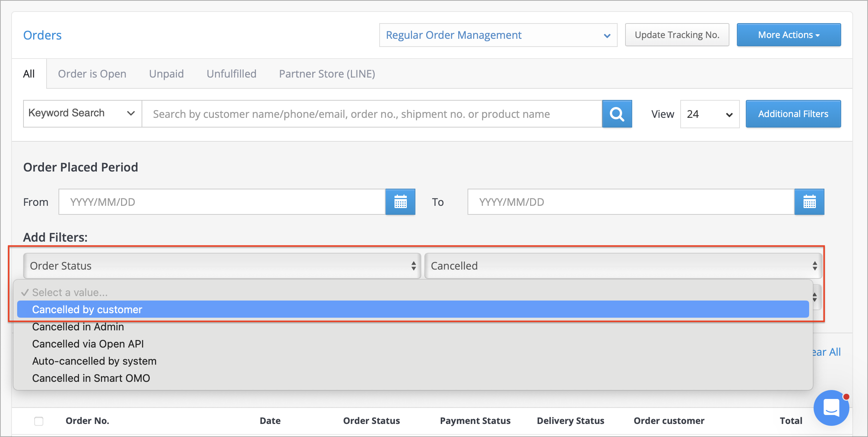The width and height of the screenshot is (868, 437).
Task: Open the Orders page link
Action: [x=42, y=35]
